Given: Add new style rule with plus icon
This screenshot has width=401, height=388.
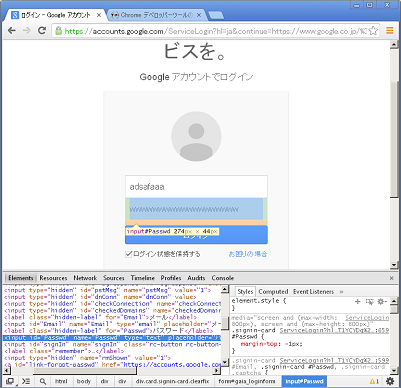Looking at the screenshot, I should click(x=358, y=302).
